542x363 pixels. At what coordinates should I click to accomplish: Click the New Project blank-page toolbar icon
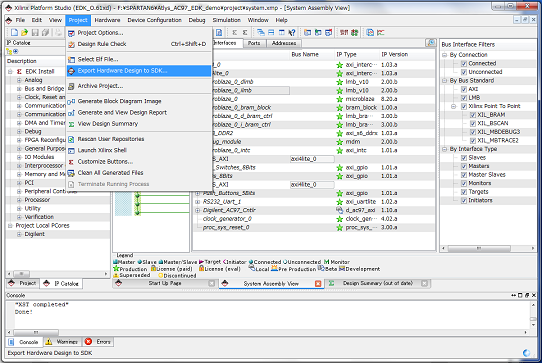pyautogui.click(x=14, y=32)
